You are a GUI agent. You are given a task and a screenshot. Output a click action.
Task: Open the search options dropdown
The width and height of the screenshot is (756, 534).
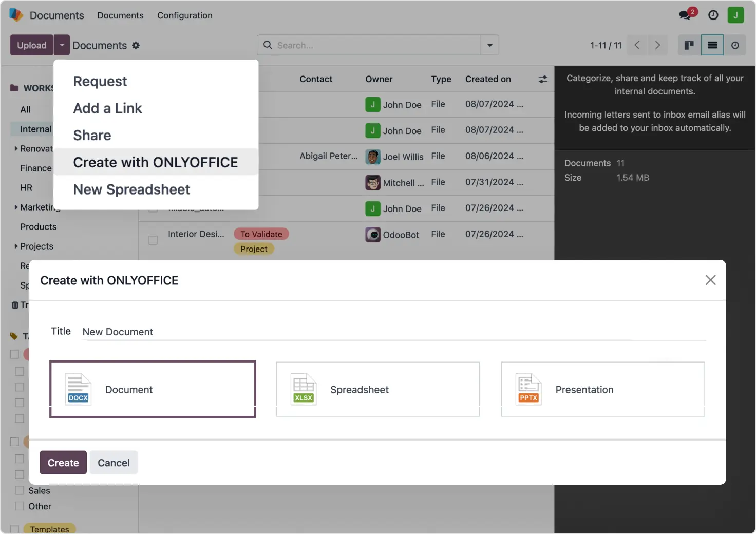click(x=490, y=45)
